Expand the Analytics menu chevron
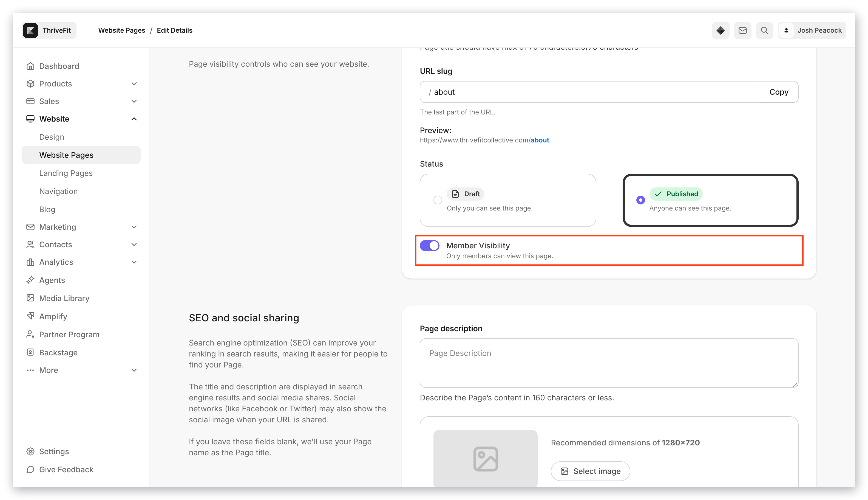Viewport: 868px width, 500px height. [x=134, y=262]
